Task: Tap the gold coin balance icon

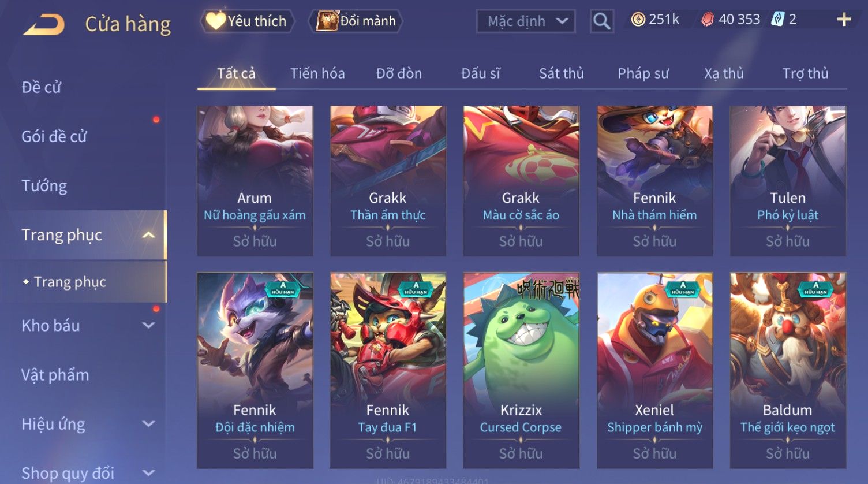Action: (638, 20)
